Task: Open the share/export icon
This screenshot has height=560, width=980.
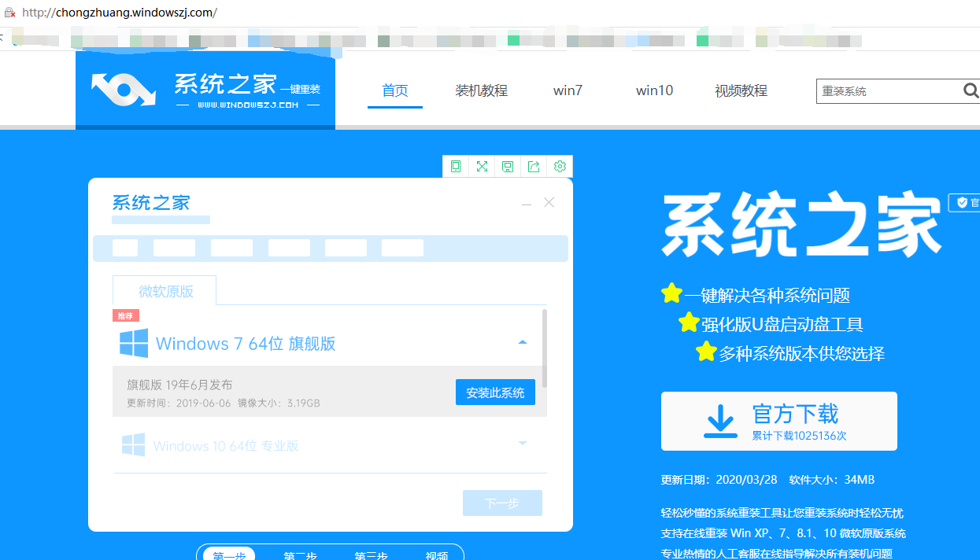Action: coord(534,166)
